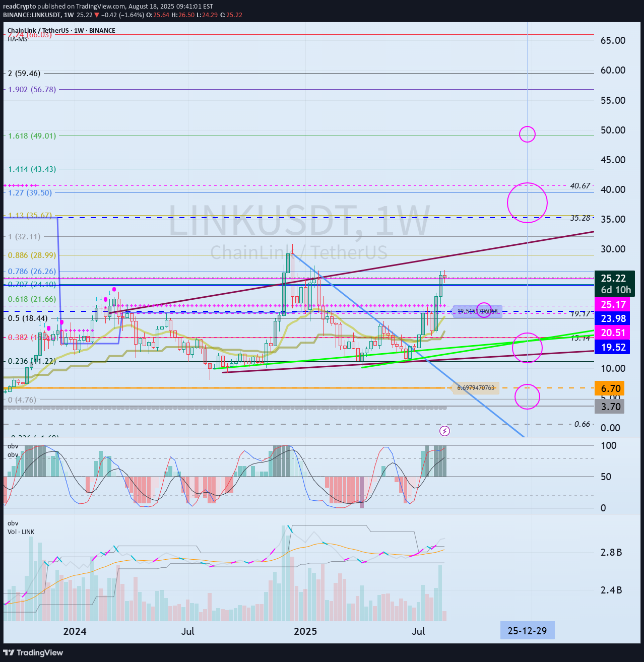
Task: Select the 0.618 (21.66) Fibonacci label
Action: pos(32,299)
